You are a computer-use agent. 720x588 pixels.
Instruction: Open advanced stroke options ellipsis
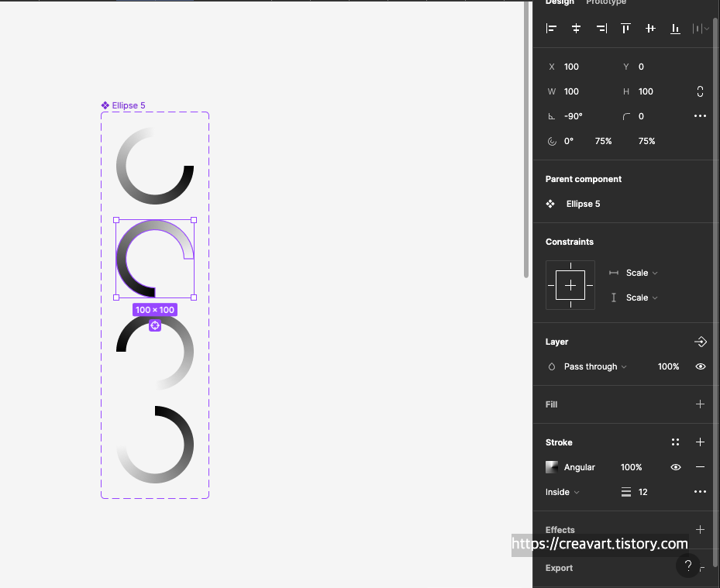pos(701,492)
